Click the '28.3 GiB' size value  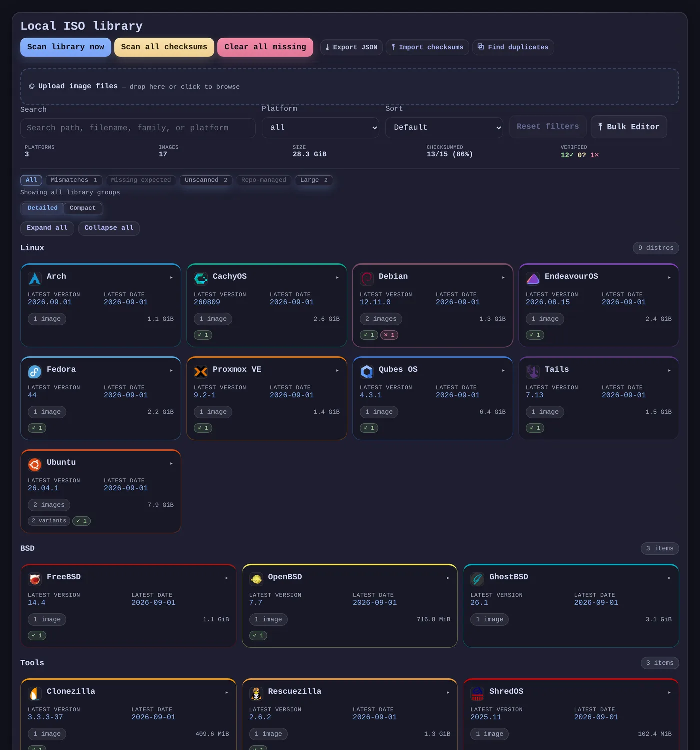pyautogui.click(x=310, y=154)
